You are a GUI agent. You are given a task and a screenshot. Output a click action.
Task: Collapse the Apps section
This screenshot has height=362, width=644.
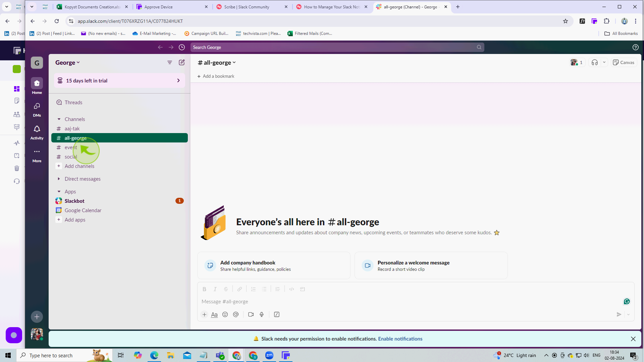click(x=59, y=192)
